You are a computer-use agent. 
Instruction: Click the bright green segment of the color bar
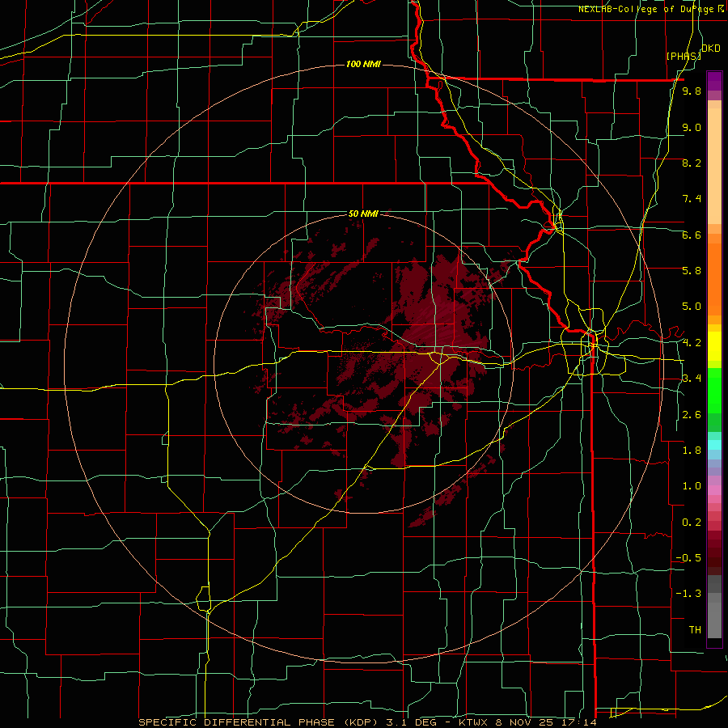pyautogui.click(x=714, y=390)
